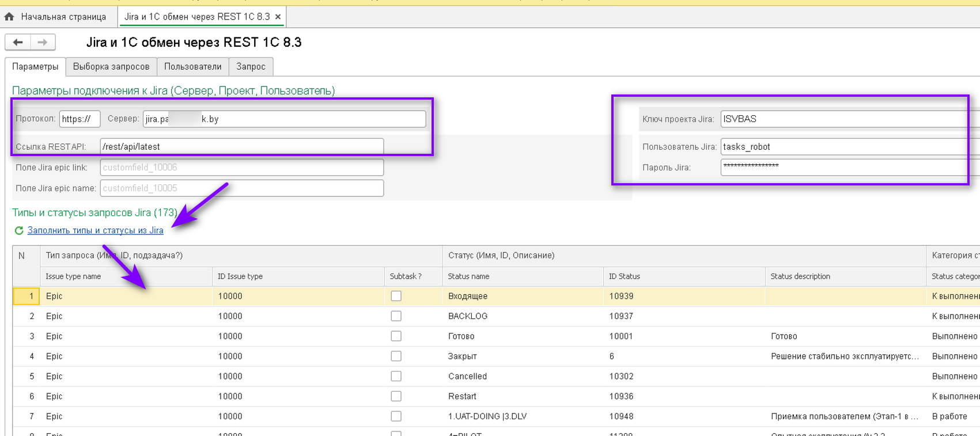The width and height of the screenshot is (980, 436).
Task: Click the ID Status value 10302
Action: (x=684, y=376)
